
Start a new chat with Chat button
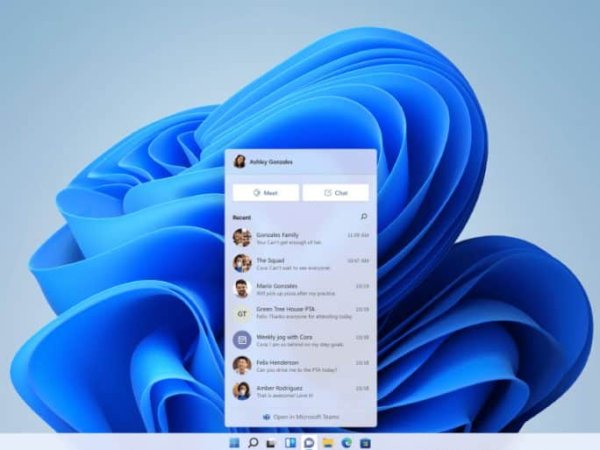pos(336,192)
